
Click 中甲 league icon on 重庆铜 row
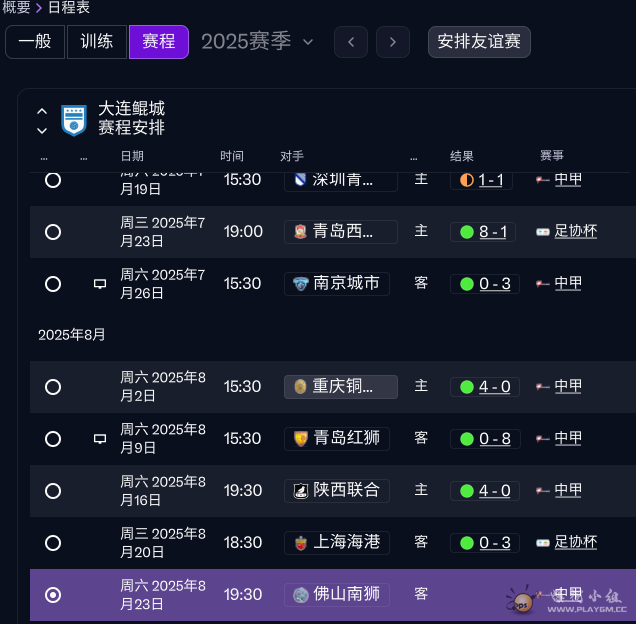(x=543, y=387)
